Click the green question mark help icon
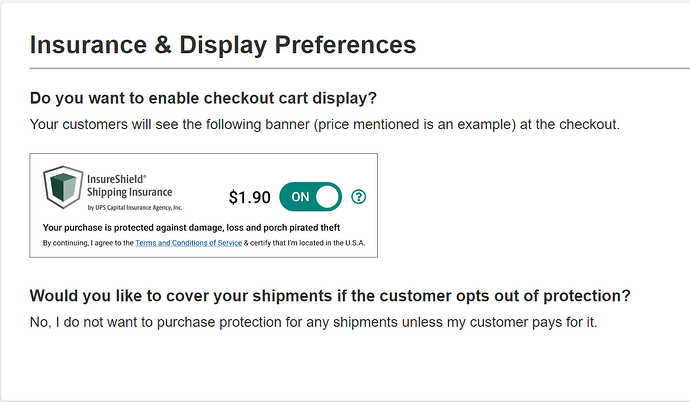 pos(359,197)
